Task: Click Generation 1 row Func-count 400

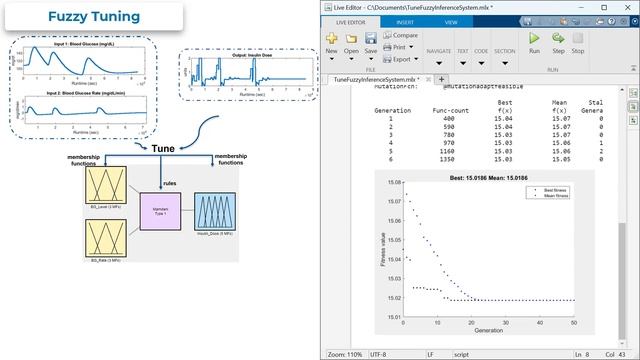Action: click(x=449, y=119)
